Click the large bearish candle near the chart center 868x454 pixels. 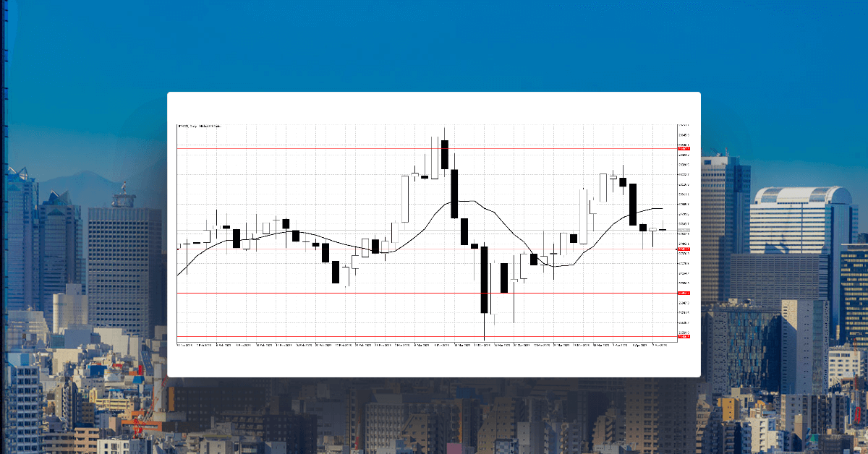tap(483, 278)
